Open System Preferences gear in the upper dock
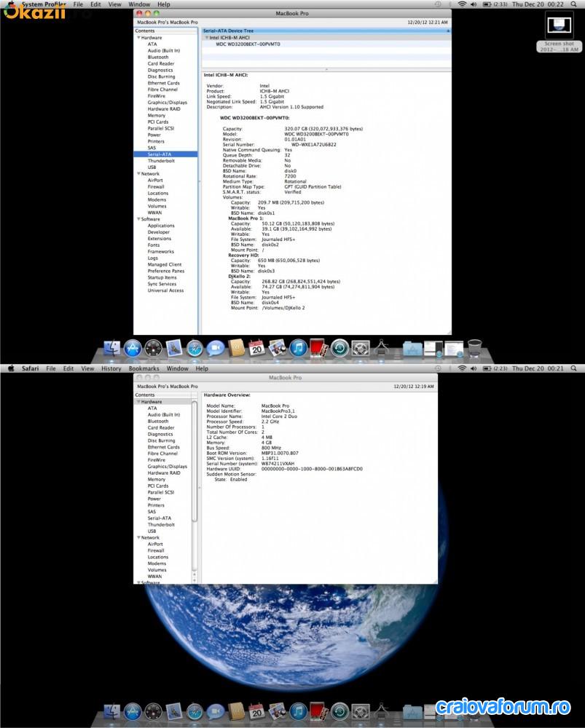Screen dimensions: 585x728 (361, 348)
